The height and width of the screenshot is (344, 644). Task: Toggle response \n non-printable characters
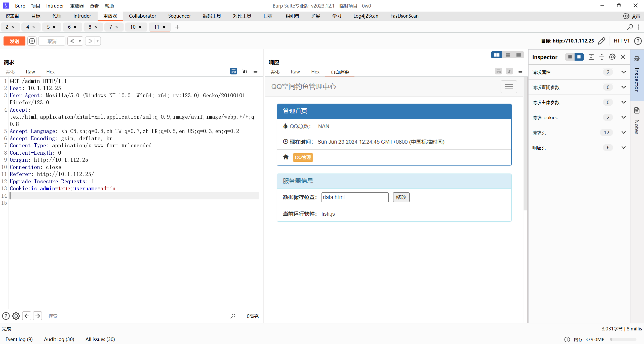click(509, 71)
